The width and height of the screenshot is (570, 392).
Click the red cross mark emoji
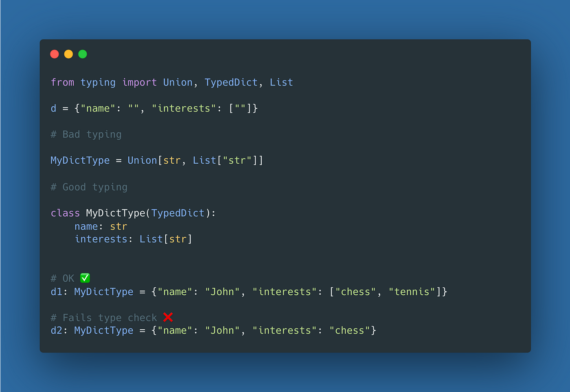click(168, 317)
